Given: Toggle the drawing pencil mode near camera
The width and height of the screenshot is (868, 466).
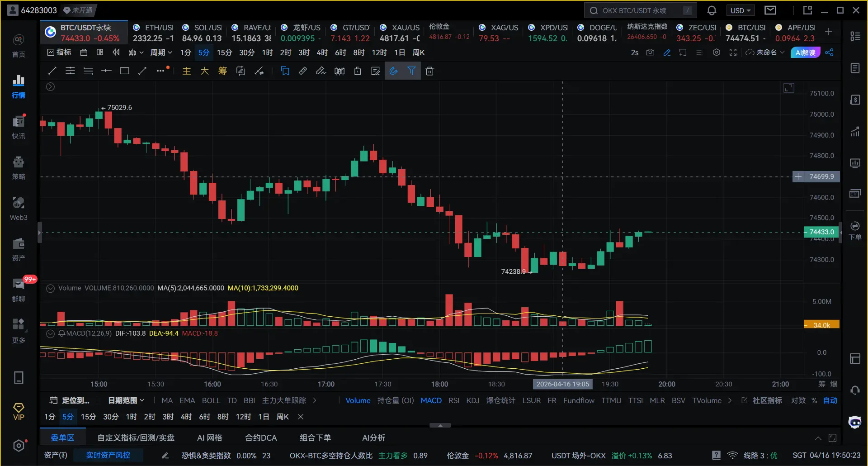Looking at the screenshot, I should pyautogui.click(x=667, y=52).
